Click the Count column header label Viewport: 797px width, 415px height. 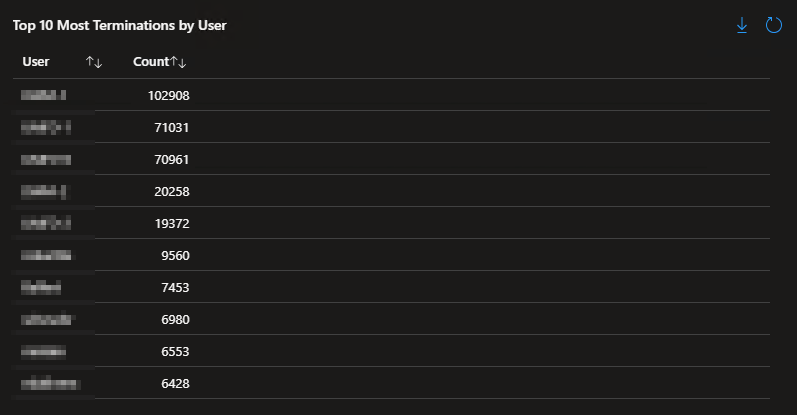[x=151, y=62]
